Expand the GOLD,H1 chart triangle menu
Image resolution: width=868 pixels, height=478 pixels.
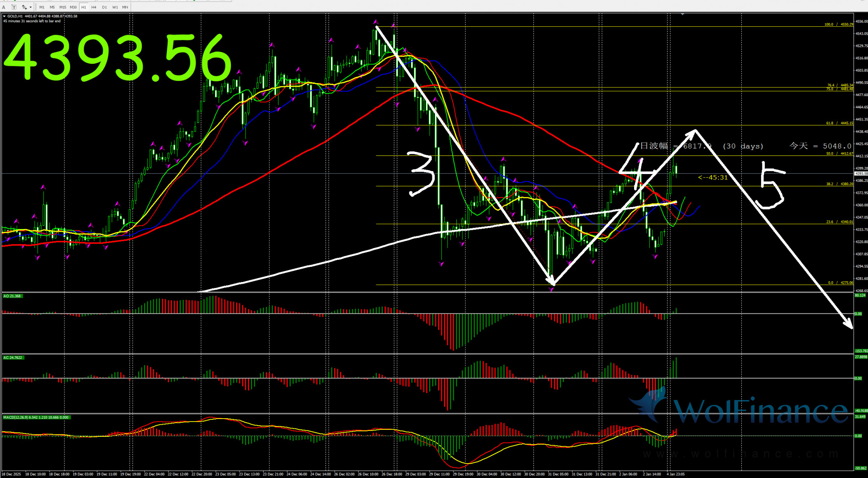4,16
